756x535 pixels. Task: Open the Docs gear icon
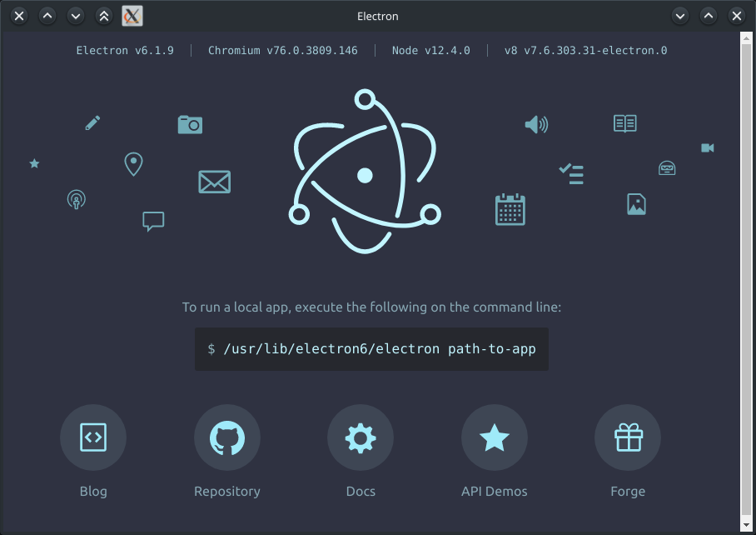(x=361, y=437)
